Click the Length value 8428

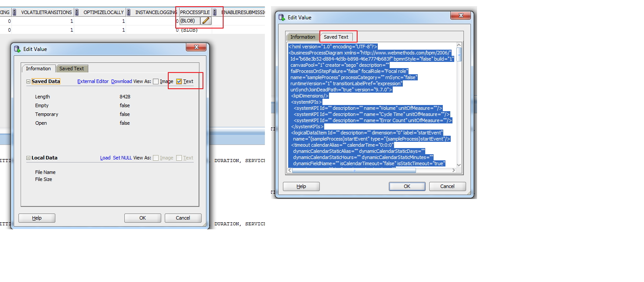click(x=125, y=97)
